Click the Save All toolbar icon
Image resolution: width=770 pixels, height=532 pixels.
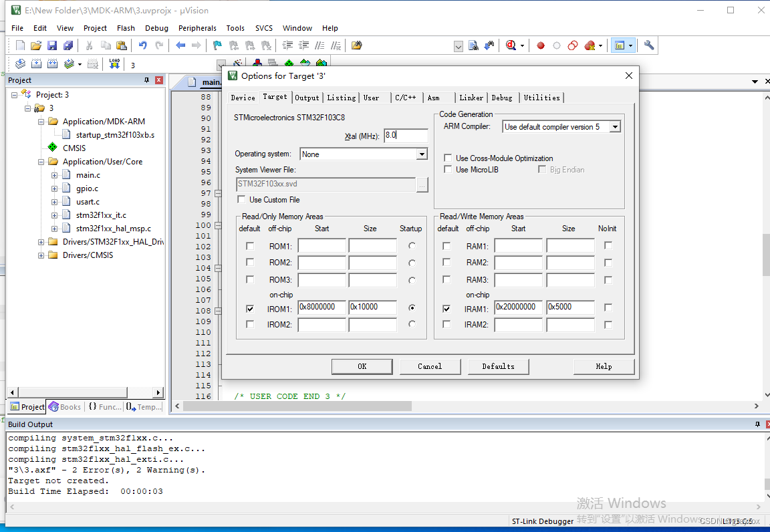[68, 45]
